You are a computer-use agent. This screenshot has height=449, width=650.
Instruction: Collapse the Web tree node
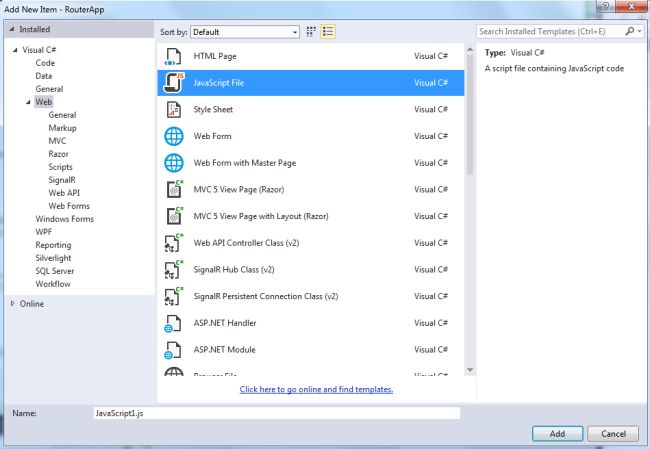pyautogui.click(x=28, y=102)
